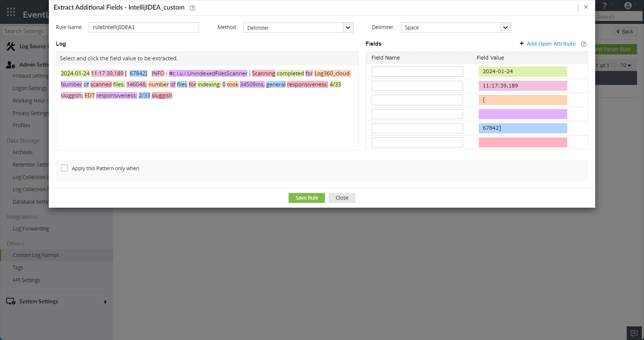The height and width of the screenshot is (340, 644).
Task: Open Log Forwarding settings
Action: click(x=31, y=229)
